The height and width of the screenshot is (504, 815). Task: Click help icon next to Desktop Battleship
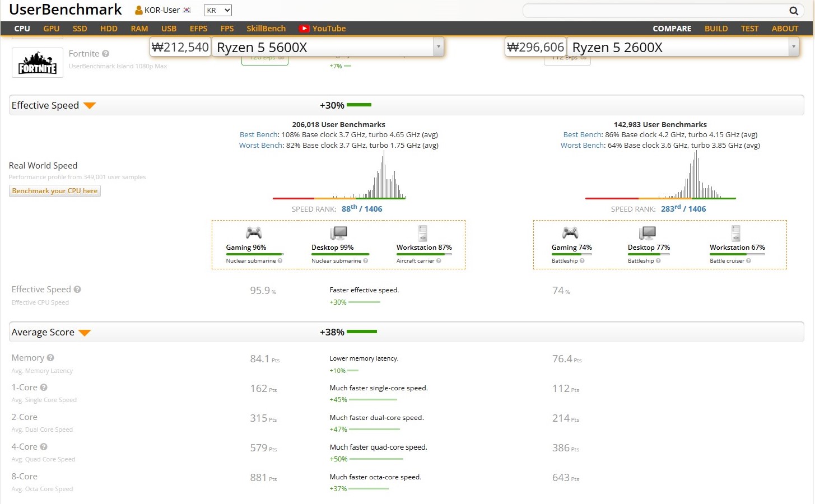(x=658, y=261)
